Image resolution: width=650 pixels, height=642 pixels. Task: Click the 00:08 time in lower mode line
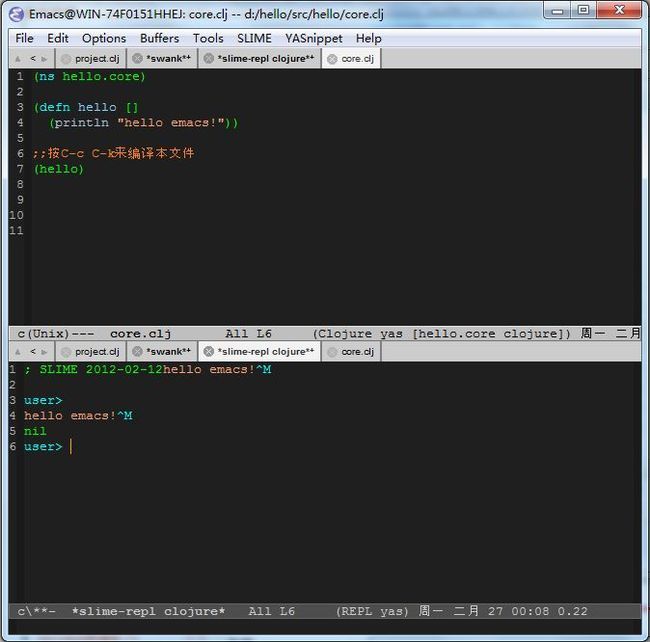click(530, 611)
